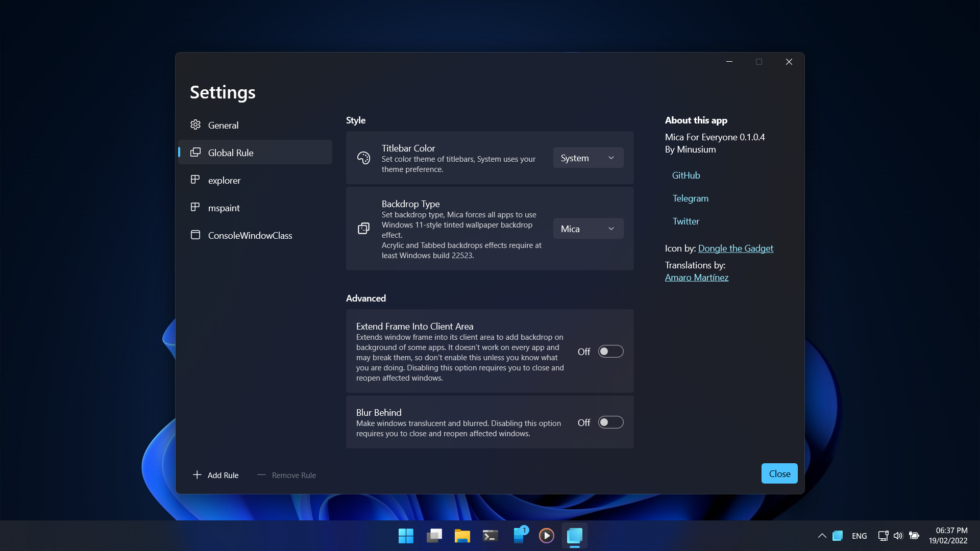Viewport: 980px width, 551px height.
Task: Enable Extend Frame Into Client Area toggle
Action: coord(610,352)
